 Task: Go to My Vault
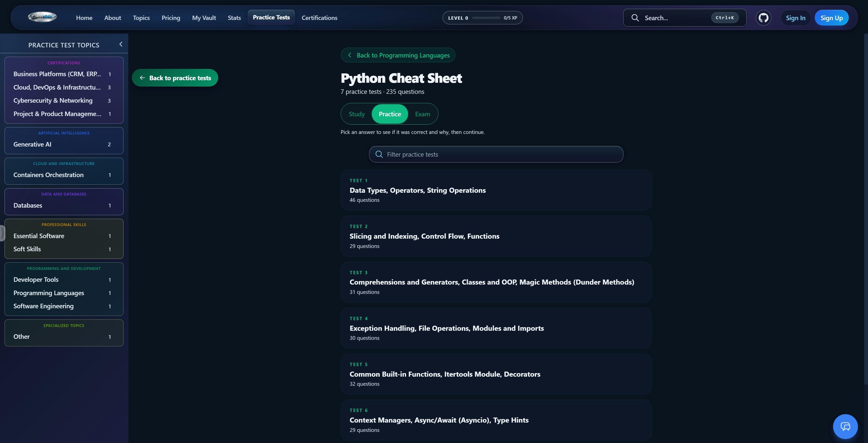(204, 18)
